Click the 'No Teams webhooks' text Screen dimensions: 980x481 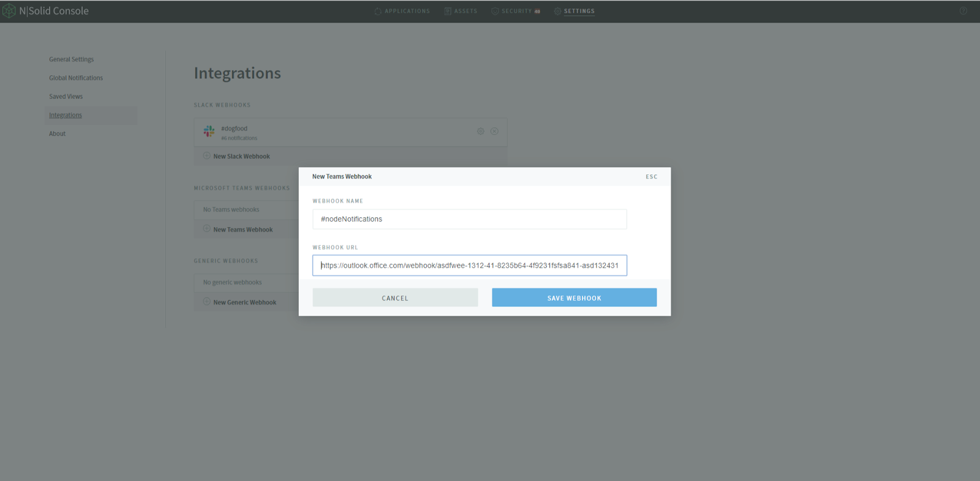[x=232, y=209]
